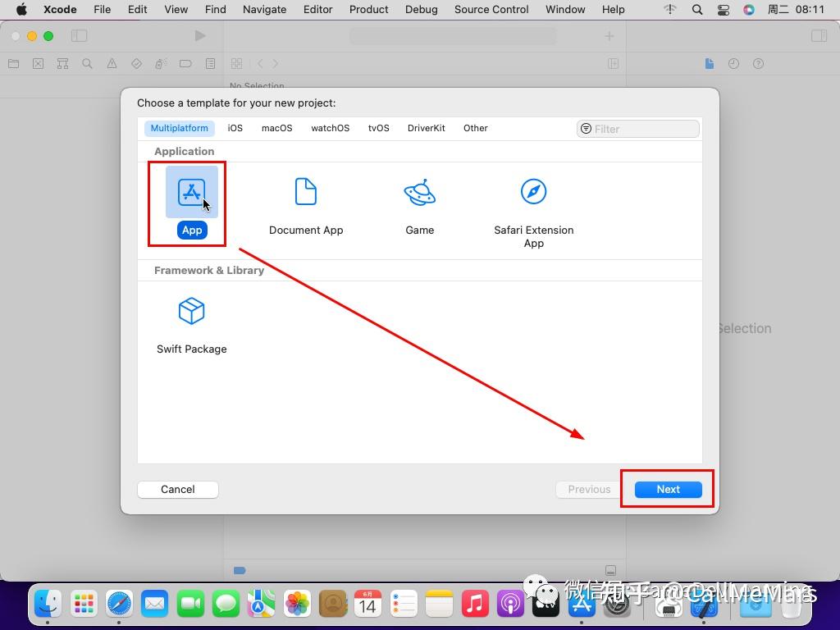The image size is (840, 630).
Task: Select the App template icon
Action: click(x=192, y=192)
